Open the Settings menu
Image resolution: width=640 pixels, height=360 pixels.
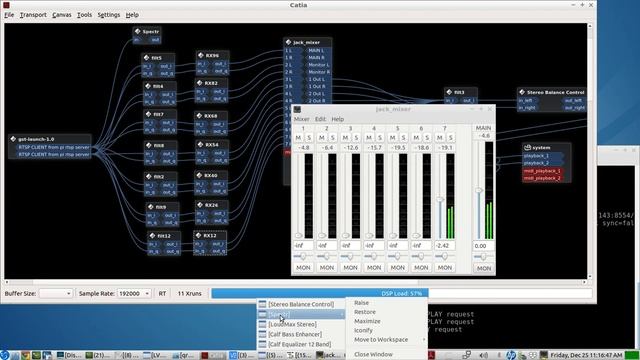(x=109, y=15)
